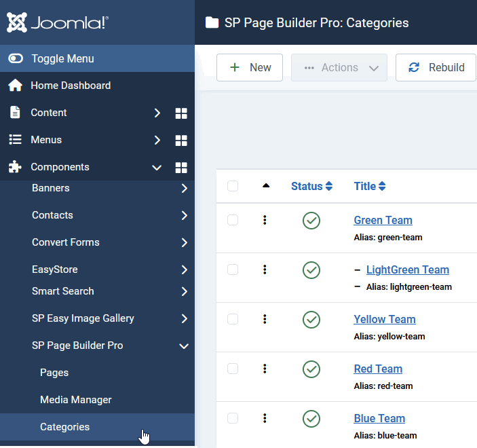Check the Green Team row checkbox
The width and height of the screenshot is (477, 448).
pyautogui.click(x=233, y=220)
